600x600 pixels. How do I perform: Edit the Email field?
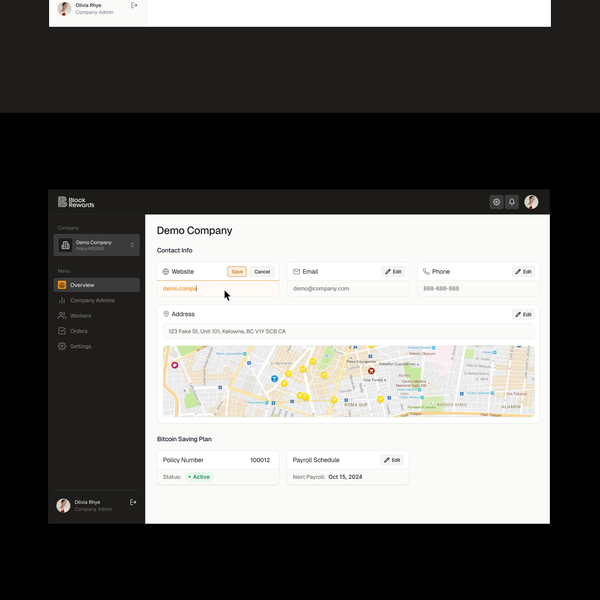click(393, 271)
